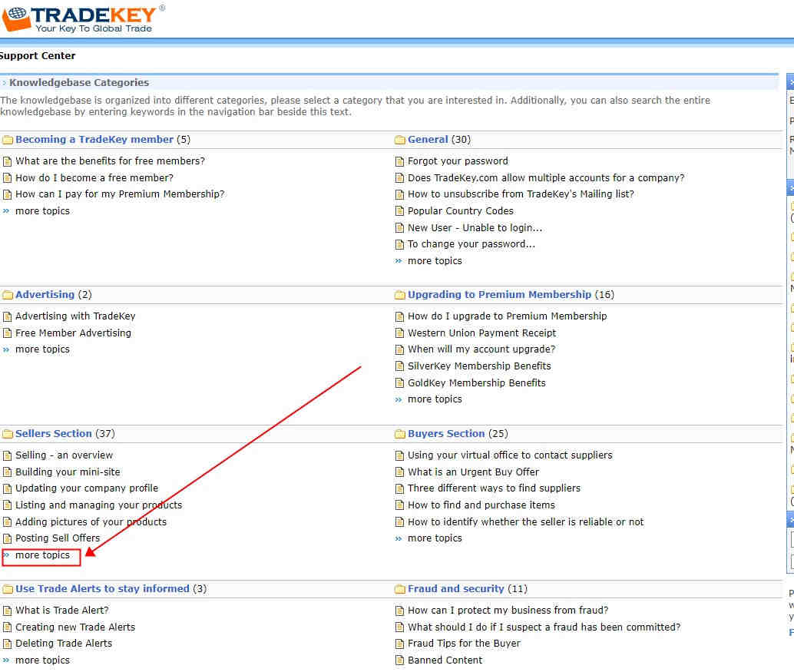Open 'What should I do if I suspect a fraud'
794x672 pixels.
click(x=544, y=627)
